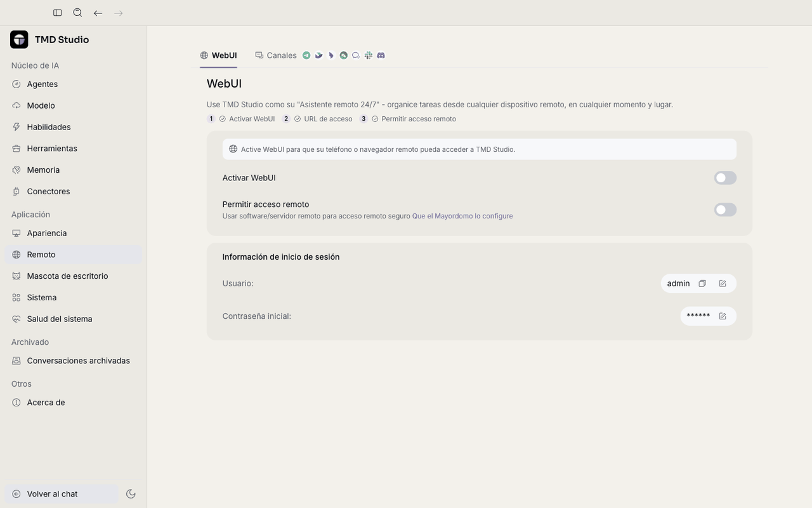Switch theme with the moon icon

(x=131, y=494)
